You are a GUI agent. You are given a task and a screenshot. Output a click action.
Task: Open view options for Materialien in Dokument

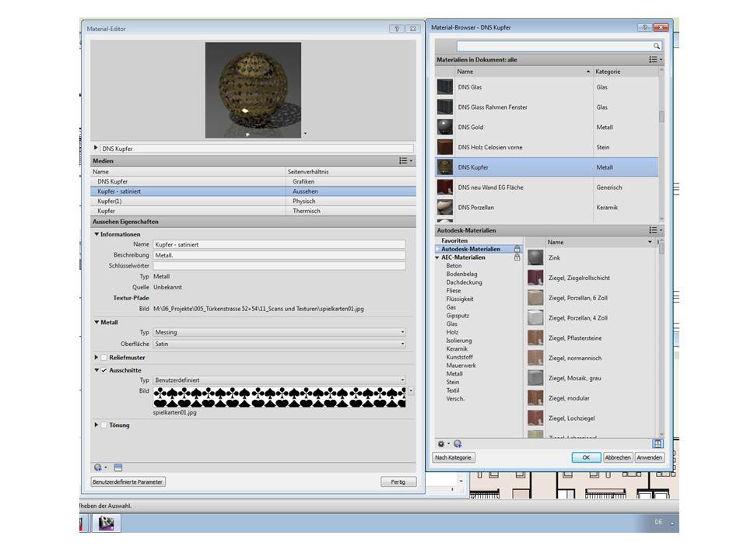(655, 60)
